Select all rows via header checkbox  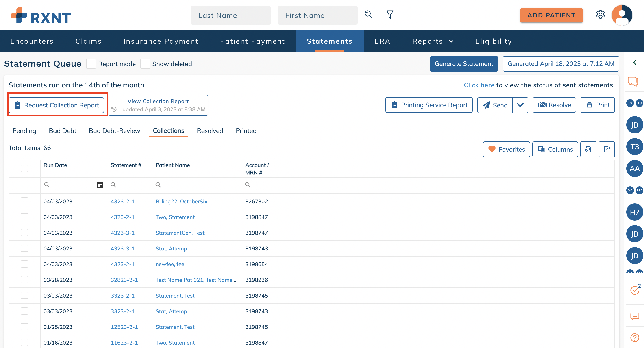coord(24,168)
